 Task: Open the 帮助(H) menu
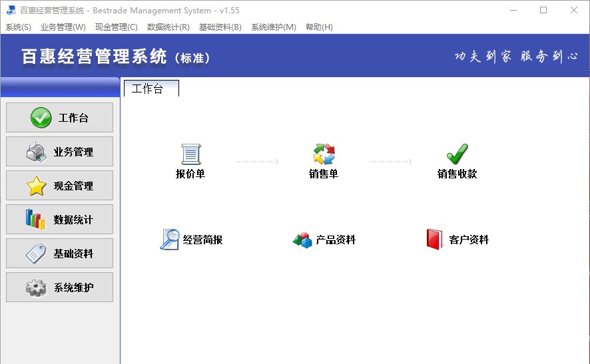[x=319, y=27]
